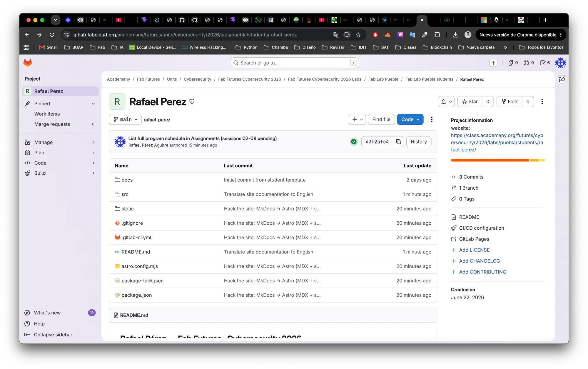Open the blue Code dropdown button

pyautogui.click(x=410, y=119)
